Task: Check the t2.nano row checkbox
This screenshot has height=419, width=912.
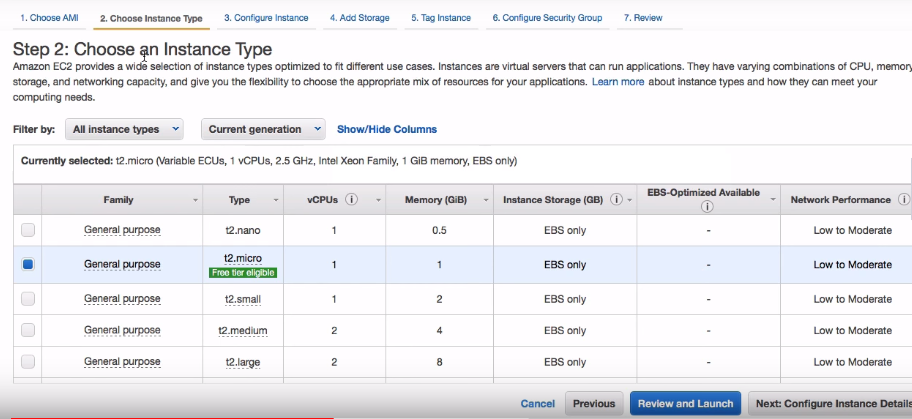Action: click(x=28, y=230)
